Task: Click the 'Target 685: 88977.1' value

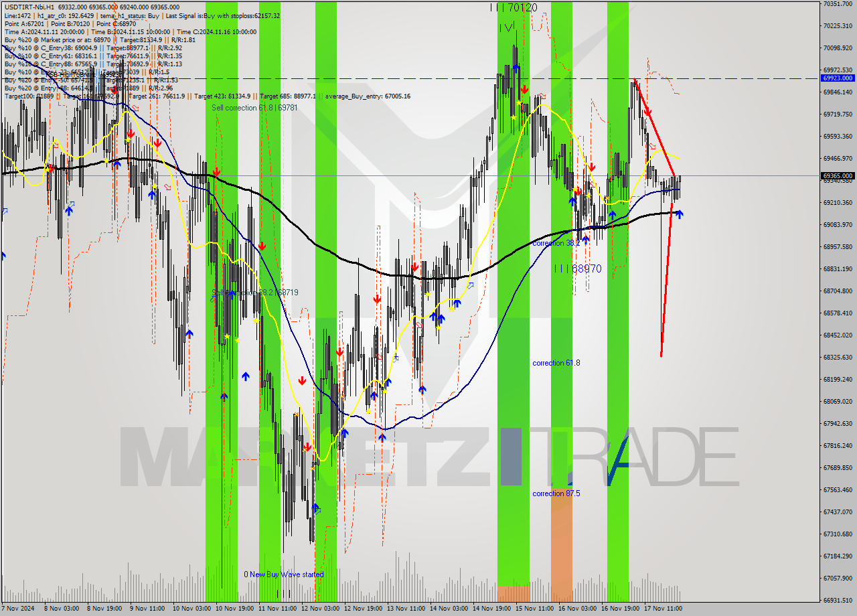Action: pos(287,96)
